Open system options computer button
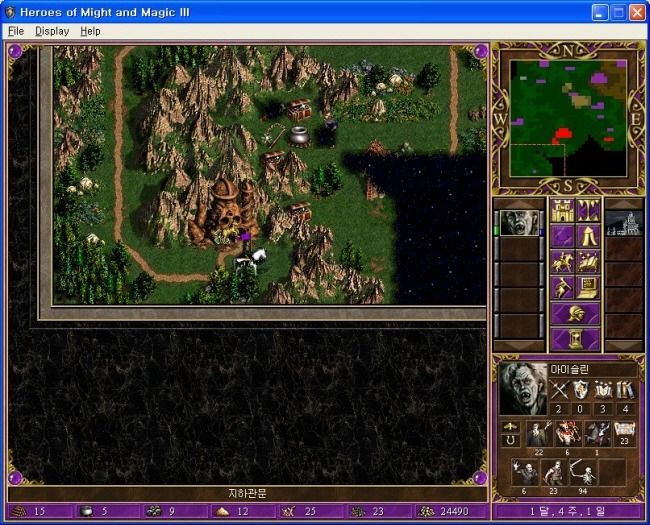Image resolution: width=650 pixels, height=525 pixels. pyautogui.click(x=588, y=287)
